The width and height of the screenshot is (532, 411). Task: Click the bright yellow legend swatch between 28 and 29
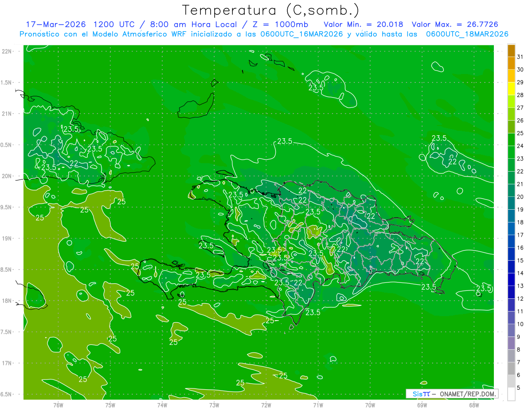tap(511, 89)
